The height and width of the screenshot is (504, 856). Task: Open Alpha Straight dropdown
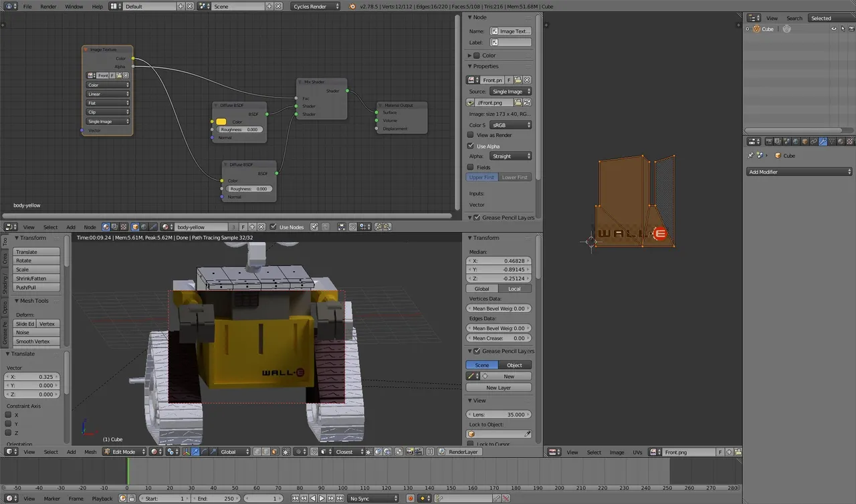(511, 156)
